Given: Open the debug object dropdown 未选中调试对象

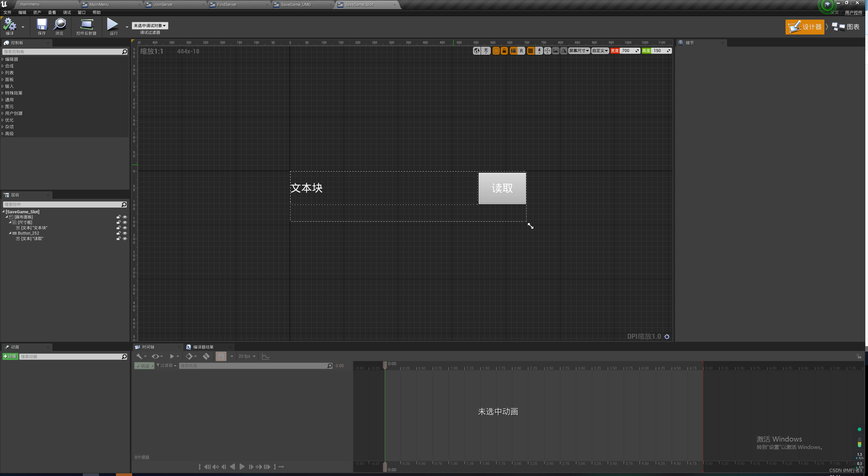Looking at the screenshot, I should 150,26.
